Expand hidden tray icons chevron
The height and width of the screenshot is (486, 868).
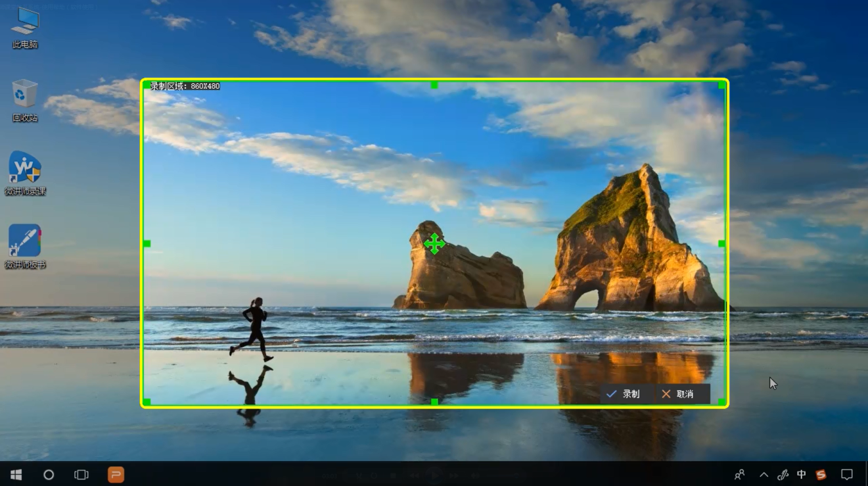764,474
